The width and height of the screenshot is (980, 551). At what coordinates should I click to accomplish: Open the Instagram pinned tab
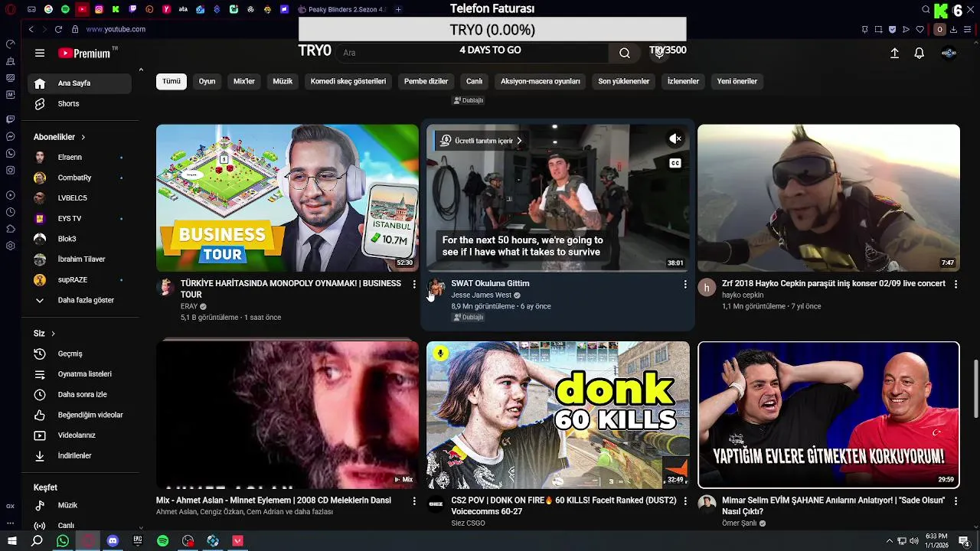click(x=99, y=9)
